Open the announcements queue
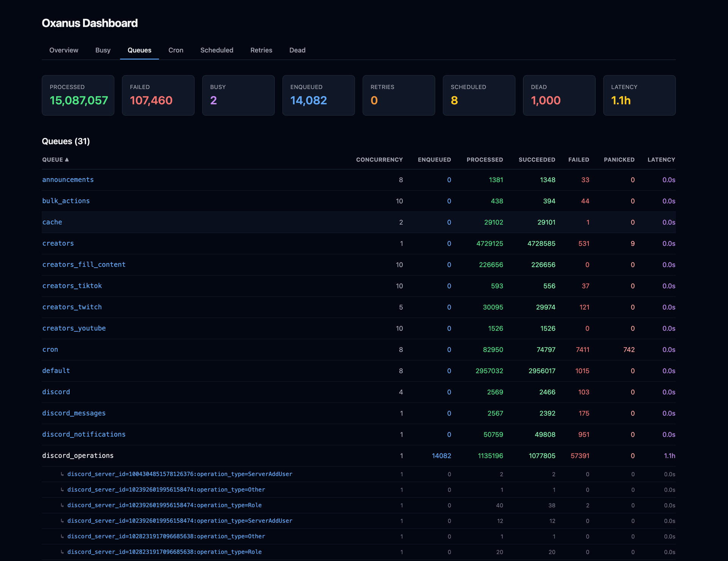Viewport: 728px width, 561px height. pos(68,180)
